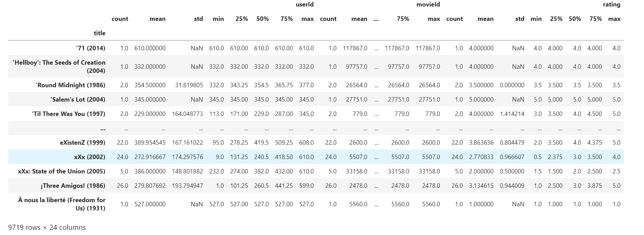Image resolution: width=644 pixels, height=235 pixels.
Task: Click the 9719 rows × 24 columns summary
Action: coord(47,227)
